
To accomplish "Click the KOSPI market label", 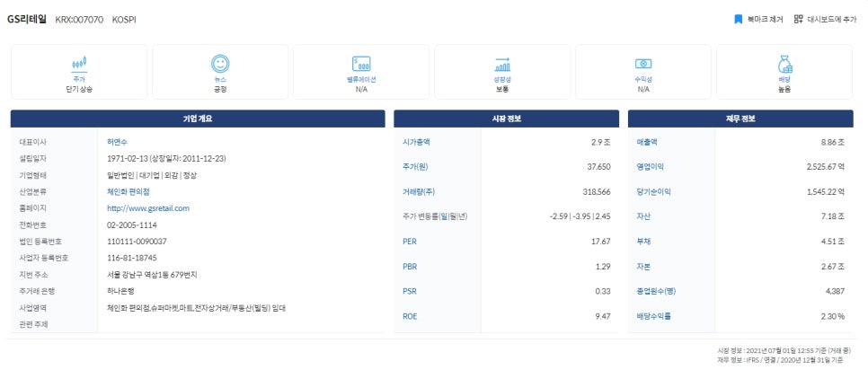I will [x=124, y=20].
